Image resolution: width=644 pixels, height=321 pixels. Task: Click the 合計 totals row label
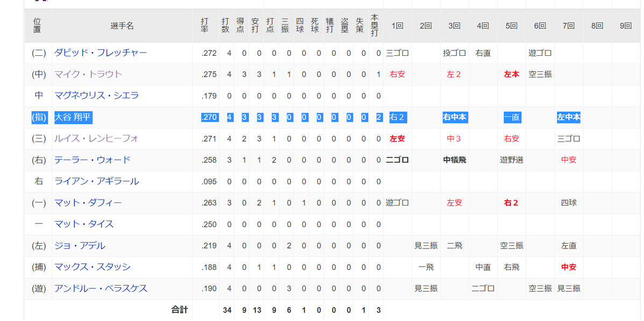pyautogui.click(x=179, y=310)
